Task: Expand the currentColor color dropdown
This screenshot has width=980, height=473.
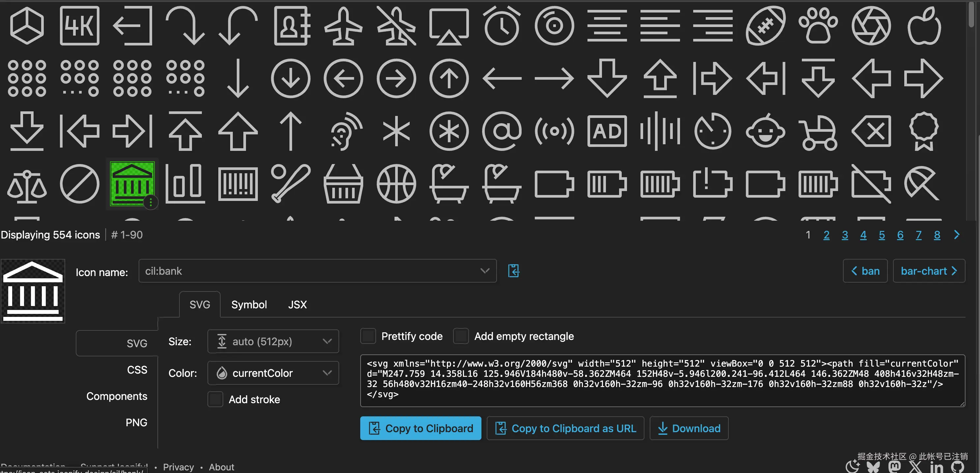Action: point(273,373)
